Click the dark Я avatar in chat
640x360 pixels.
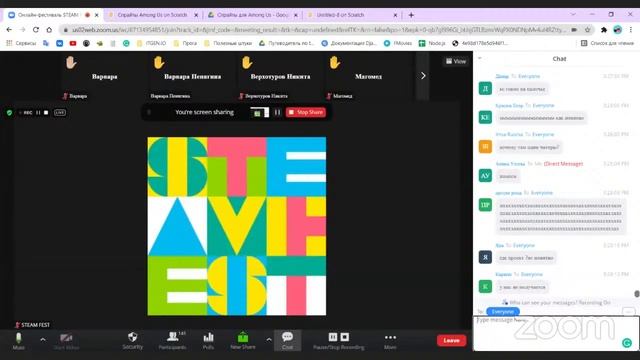485,257
